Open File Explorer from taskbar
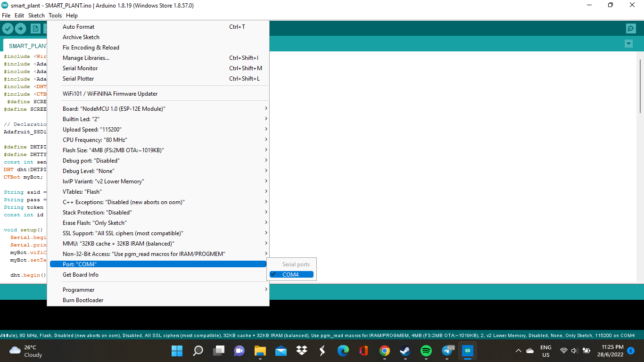 click(x=260, y=351)
